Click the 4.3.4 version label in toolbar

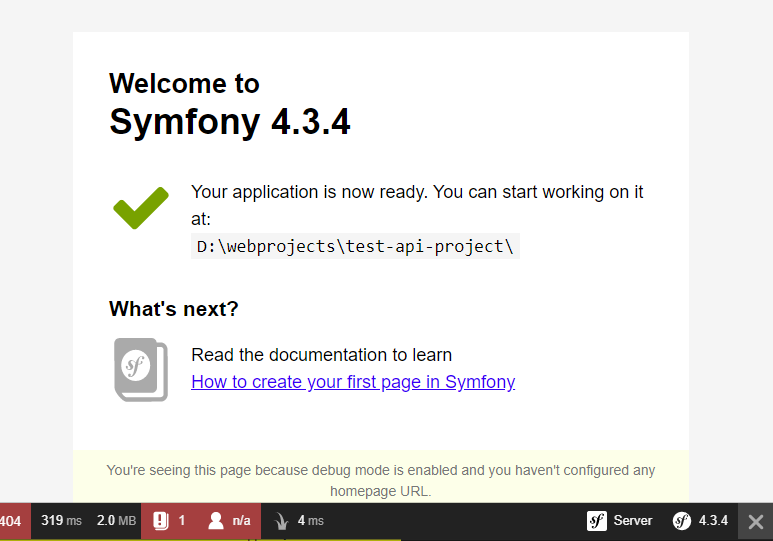713,521
